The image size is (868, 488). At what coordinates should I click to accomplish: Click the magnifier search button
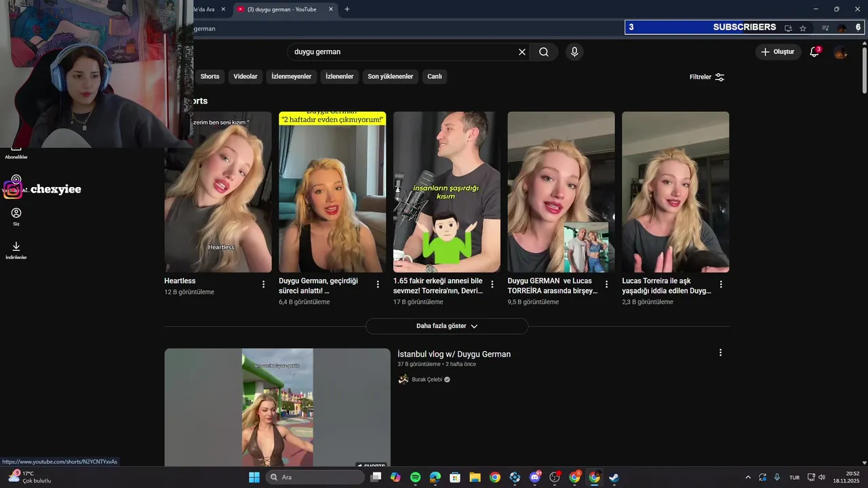point(544,52)
